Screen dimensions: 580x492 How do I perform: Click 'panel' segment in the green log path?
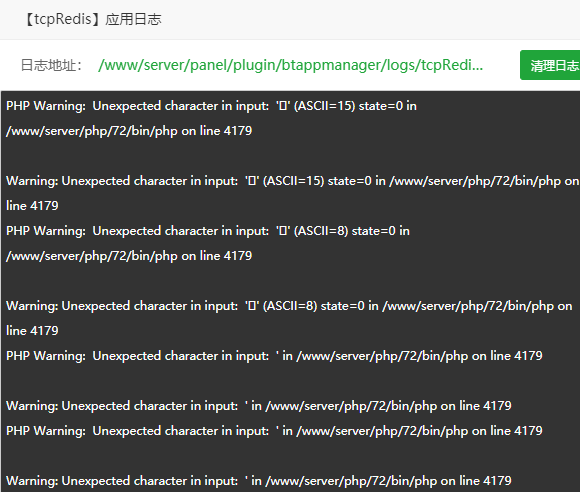[210, 65]
